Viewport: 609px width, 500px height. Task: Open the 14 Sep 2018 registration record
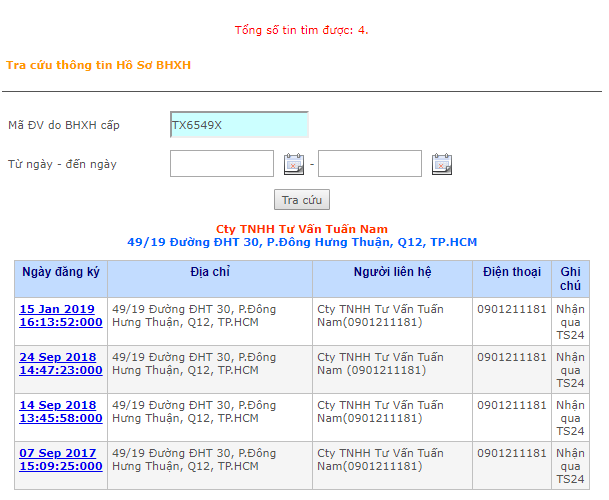click(x=60, y=412)
